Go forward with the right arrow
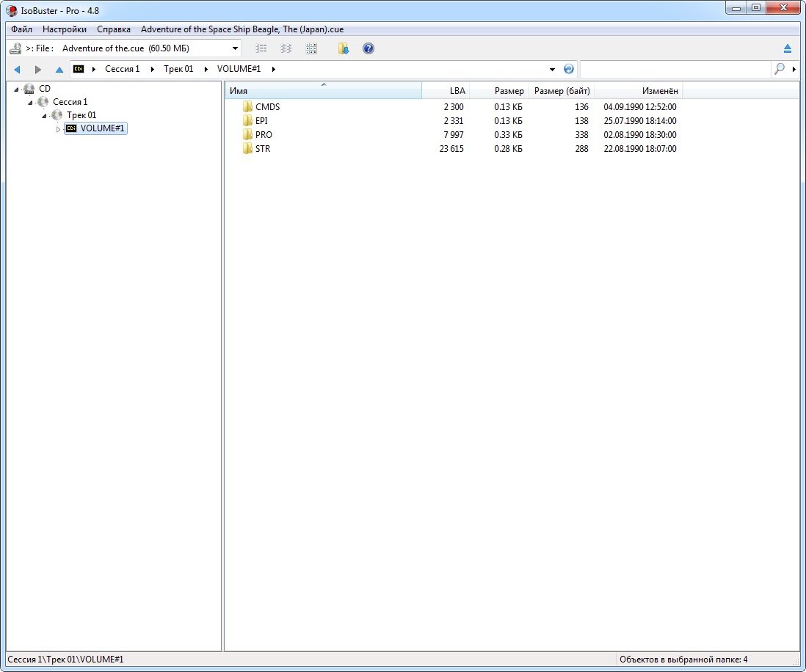 click(x=38, y=69)
